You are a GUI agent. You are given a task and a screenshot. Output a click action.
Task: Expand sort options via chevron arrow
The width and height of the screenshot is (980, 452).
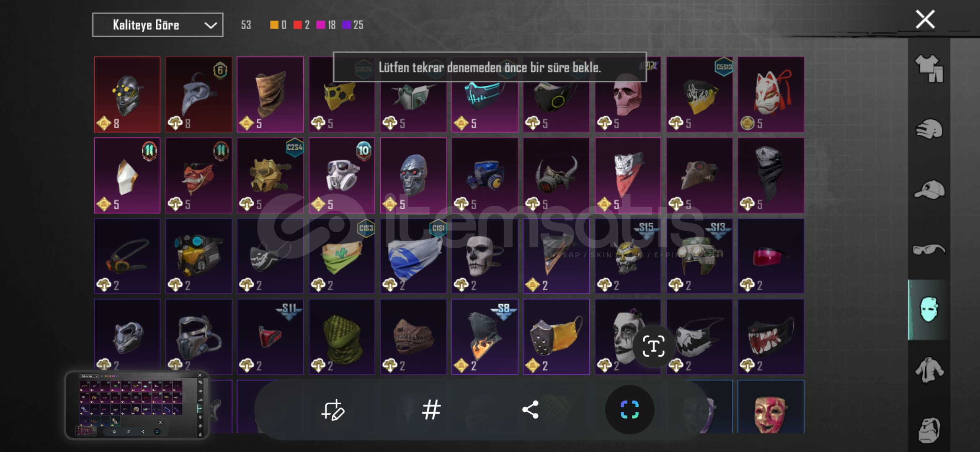coord(211,26)
